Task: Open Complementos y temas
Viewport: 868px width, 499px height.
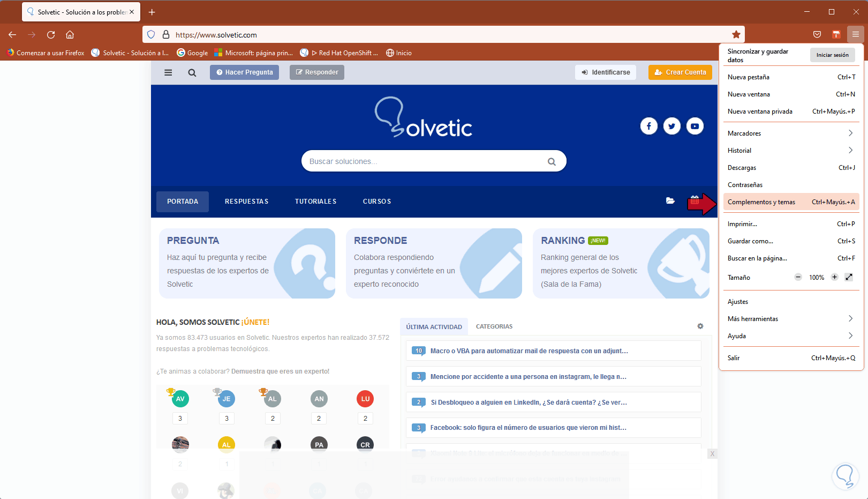Action: (x=791, y=202)
